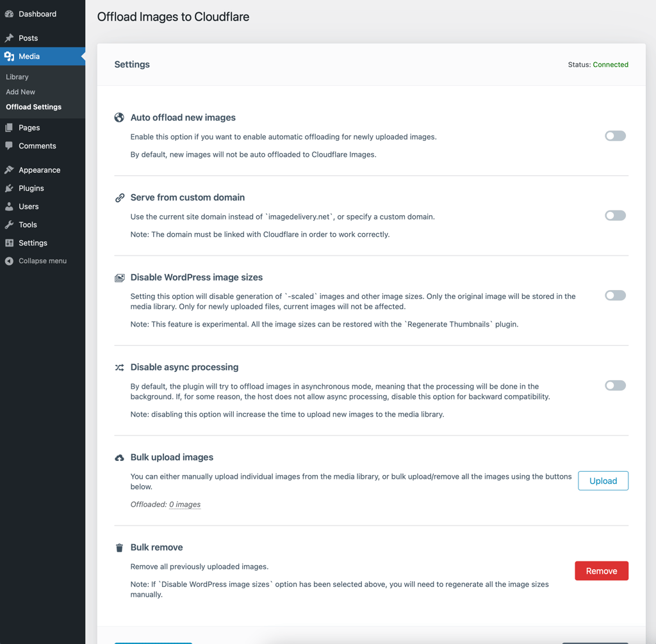Click the Upload button

point(603,481)
